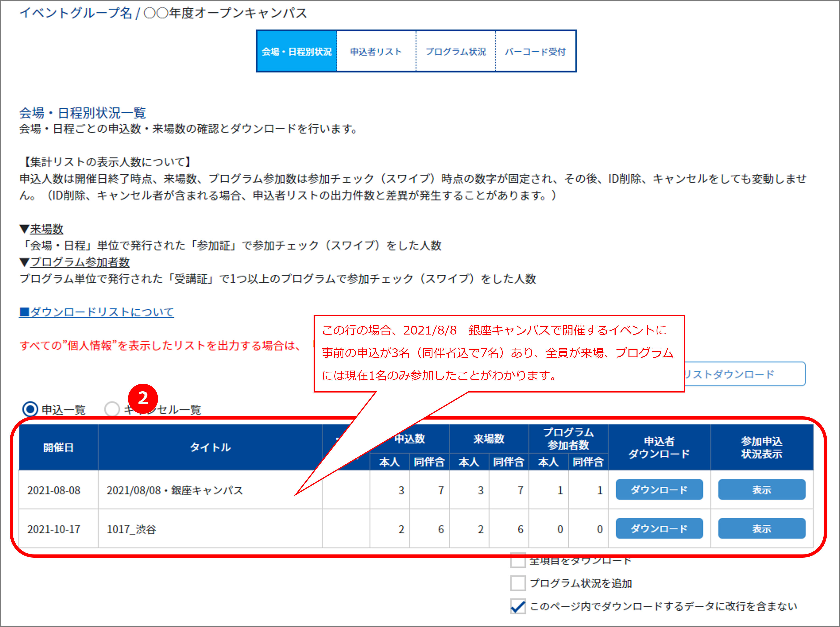Click the 開催日 column header
The height and width of the screenshot is (627, 840).
point(58,447)
